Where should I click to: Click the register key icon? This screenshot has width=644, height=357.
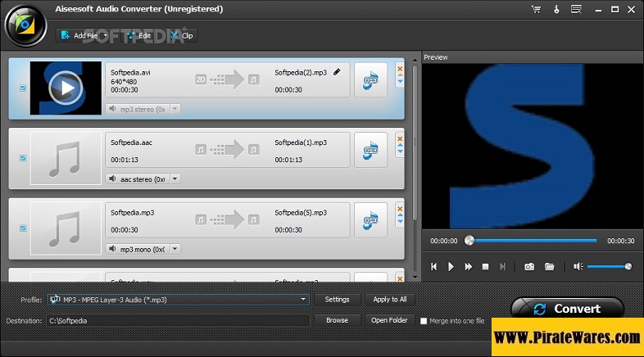click(x=556, y=9)
